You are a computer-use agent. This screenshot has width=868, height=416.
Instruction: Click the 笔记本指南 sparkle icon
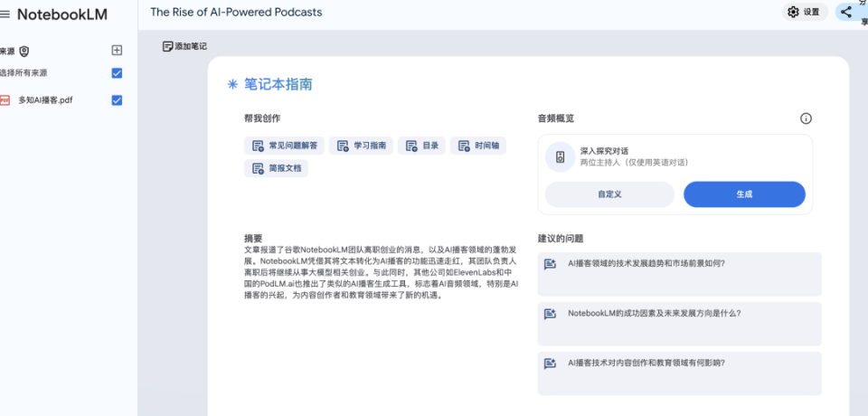[x=232, y=84]
